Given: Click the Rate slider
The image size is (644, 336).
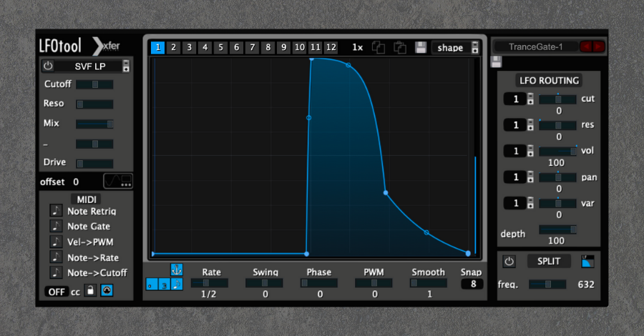Looking at the screenshot, I should (x=209, y=283).
